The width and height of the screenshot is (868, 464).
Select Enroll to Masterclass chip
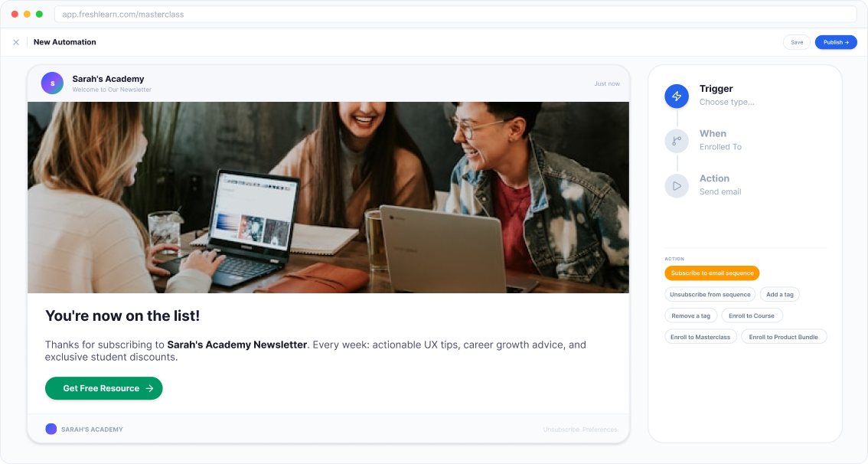pyautogui.click(x=700, y=337)
